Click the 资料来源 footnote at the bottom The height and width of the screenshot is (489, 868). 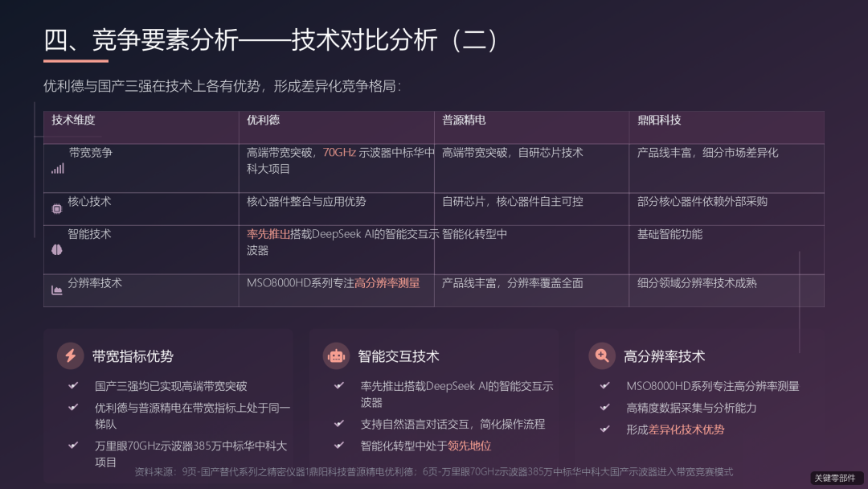(433, 472)
